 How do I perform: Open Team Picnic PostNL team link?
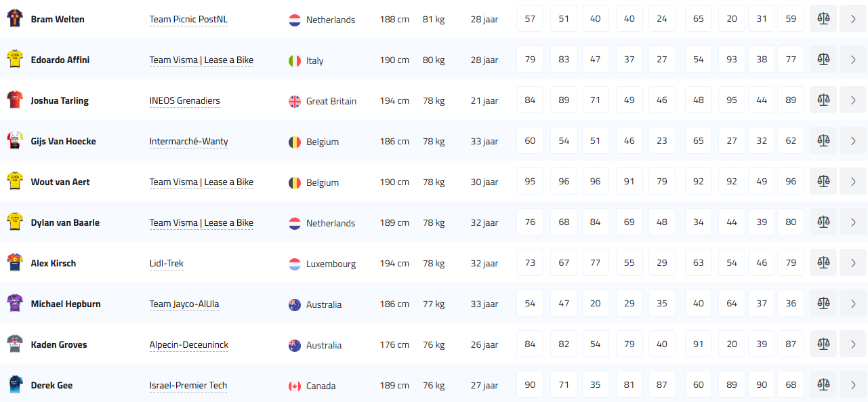tap(188, 20)
